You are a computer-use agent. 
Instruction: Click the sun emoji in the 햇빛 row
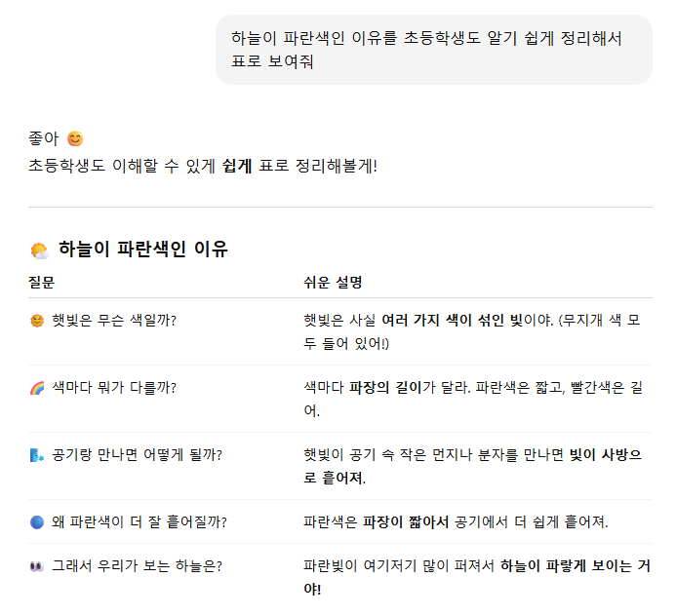point(37,320)
